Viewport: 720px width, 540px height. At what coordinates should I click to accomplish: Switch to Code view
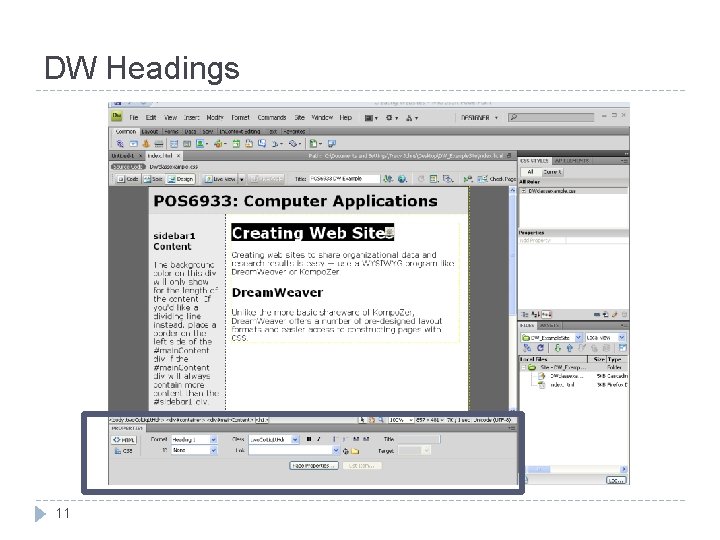coord(128,179)
